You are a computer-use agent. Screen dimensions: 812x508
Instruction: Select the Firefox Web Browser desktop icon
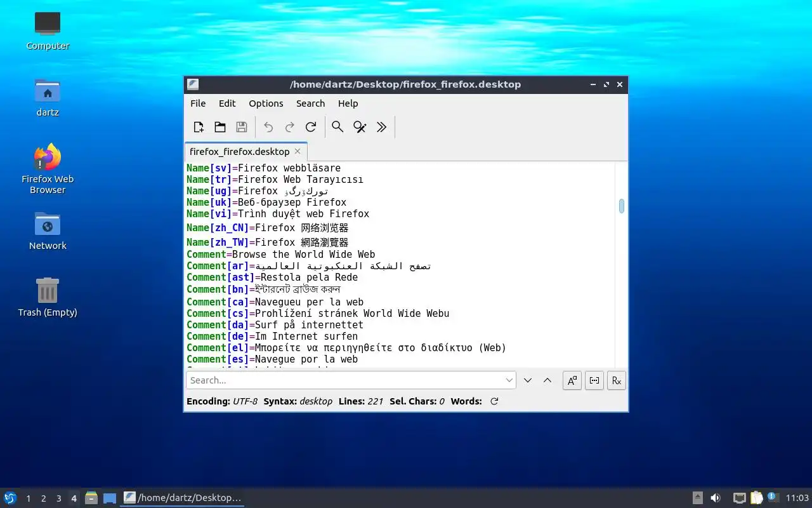pyautogui.click(x=48, y=169)
